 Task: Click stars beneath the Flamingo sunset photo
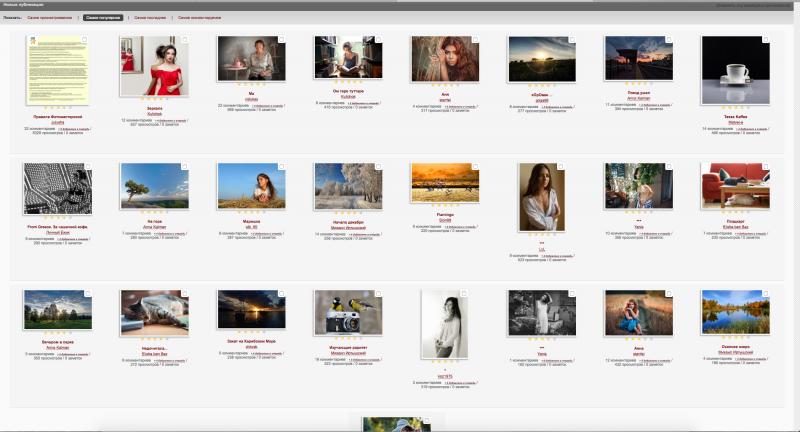click(x=445, y=206)
